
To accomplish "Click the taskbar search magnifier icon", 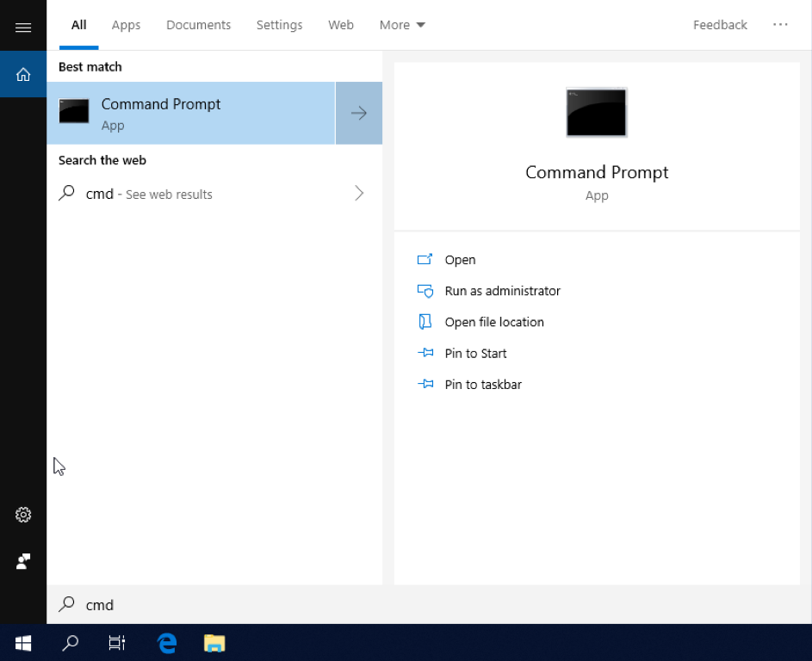I will (x=71, y=642).
